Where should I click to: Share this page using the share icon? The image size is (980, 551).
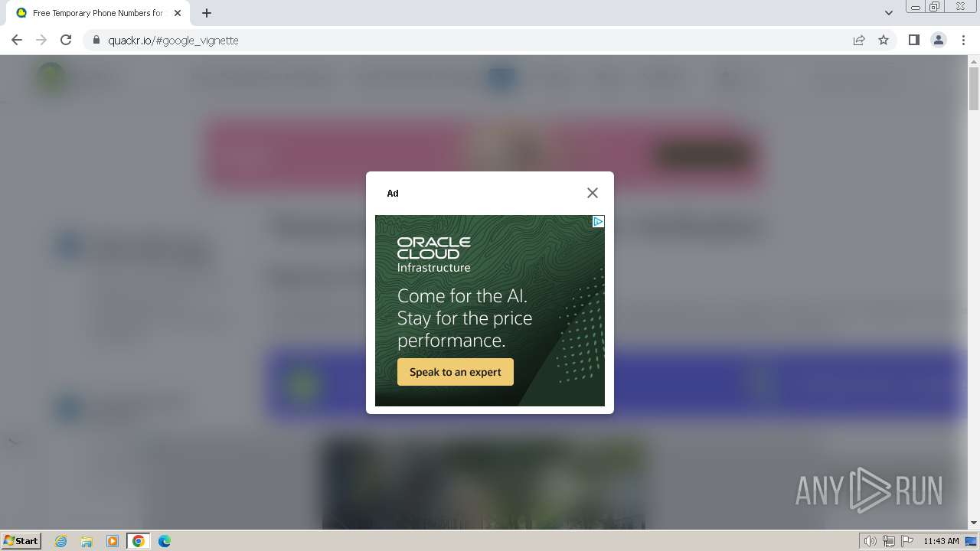859,40
